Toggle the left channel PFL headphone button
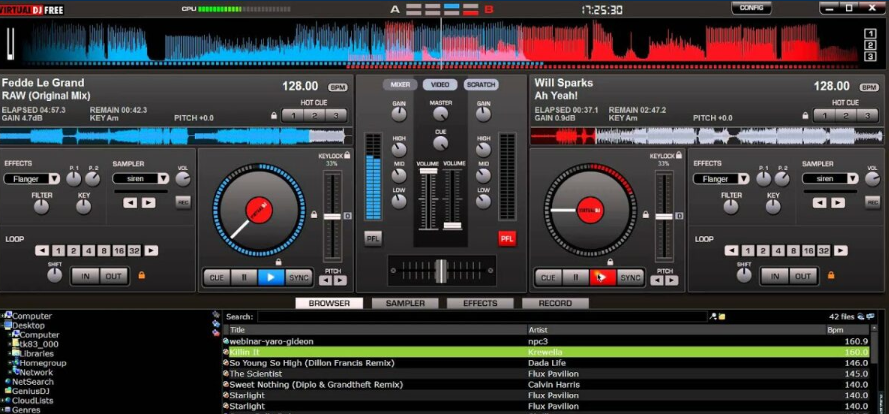The image size is (889, 414). click(372, 238)
